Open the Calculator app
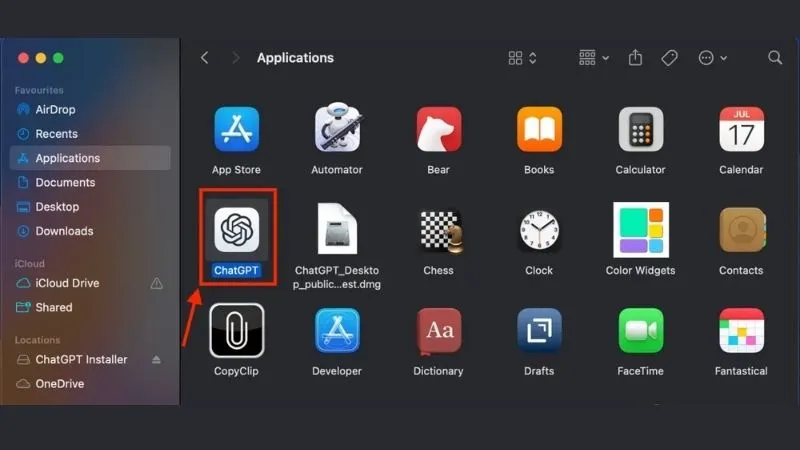Image resolution: width=800 pixels, height=450 pixels. (640, 130)
